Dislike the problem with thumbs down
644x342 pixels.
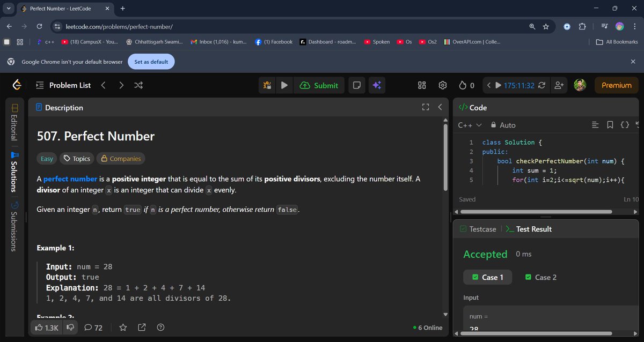pyautogui.click(x=70, y=327)
